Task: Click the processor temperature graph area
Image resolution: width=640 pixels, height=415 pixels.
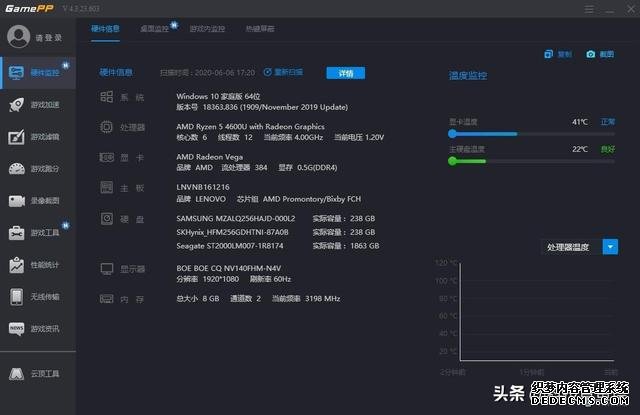Action: click(x=537, y=312)
